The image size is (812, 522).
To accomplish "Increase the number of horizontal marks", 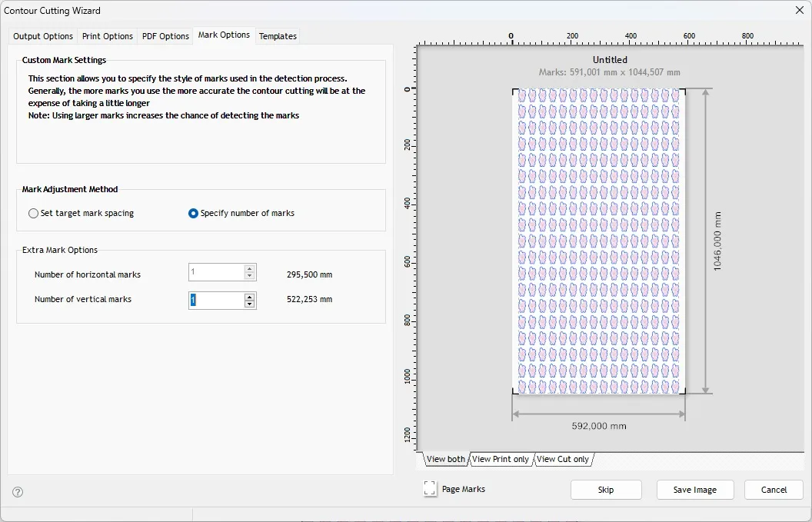I will 250,269.
